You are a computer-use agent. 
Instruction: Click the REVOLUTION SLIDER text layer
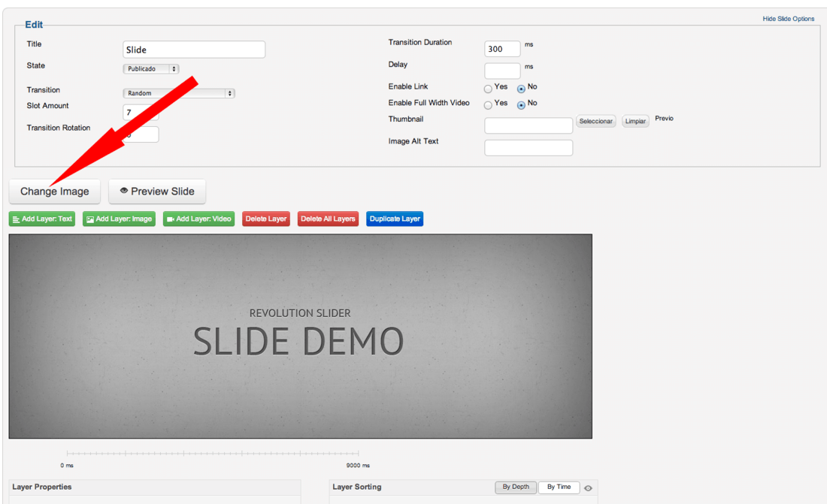(x=299, y=313)
